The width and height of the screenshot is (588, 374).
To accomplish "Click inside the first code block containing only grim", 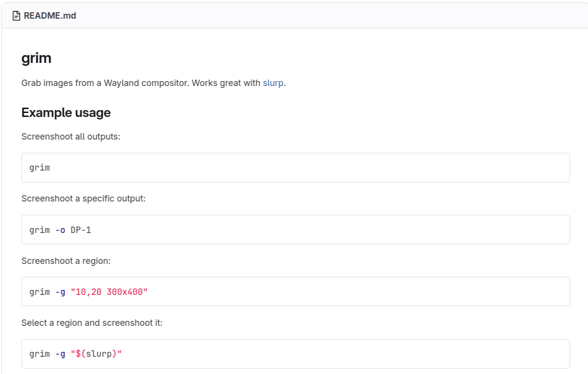I will (x=295, y=168).
